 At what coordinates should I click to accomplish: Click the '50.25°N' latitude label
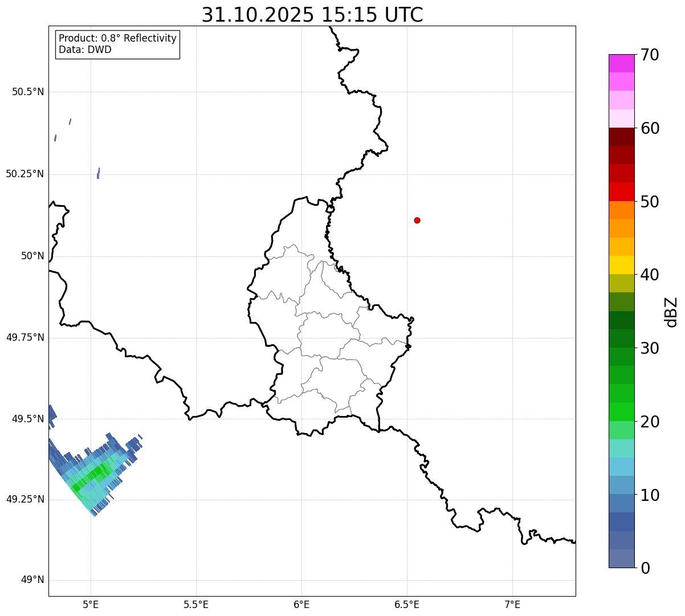coord(25,174)
